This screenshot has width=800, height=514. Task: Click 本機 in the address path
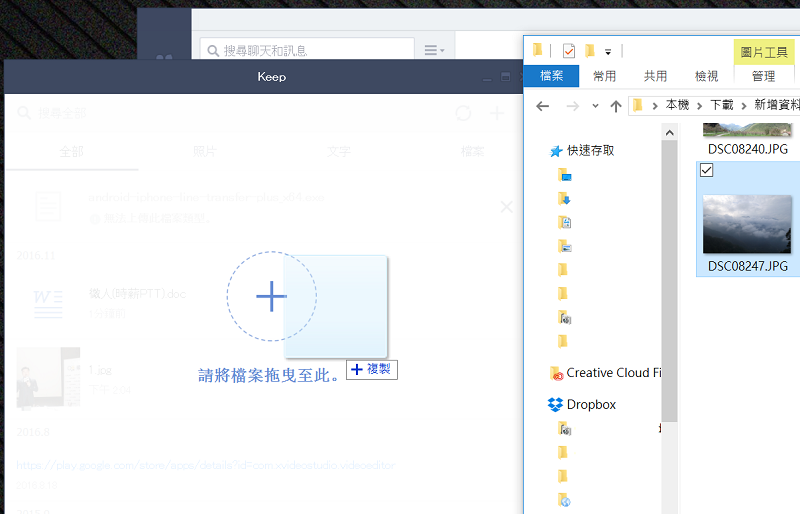[677, 105]
